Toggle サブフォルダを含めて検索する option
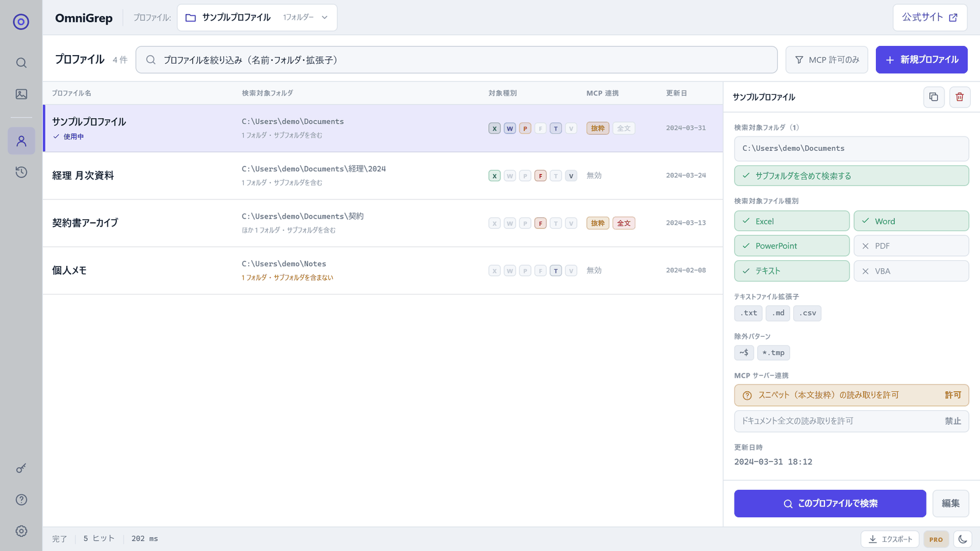 coord(851,176)
